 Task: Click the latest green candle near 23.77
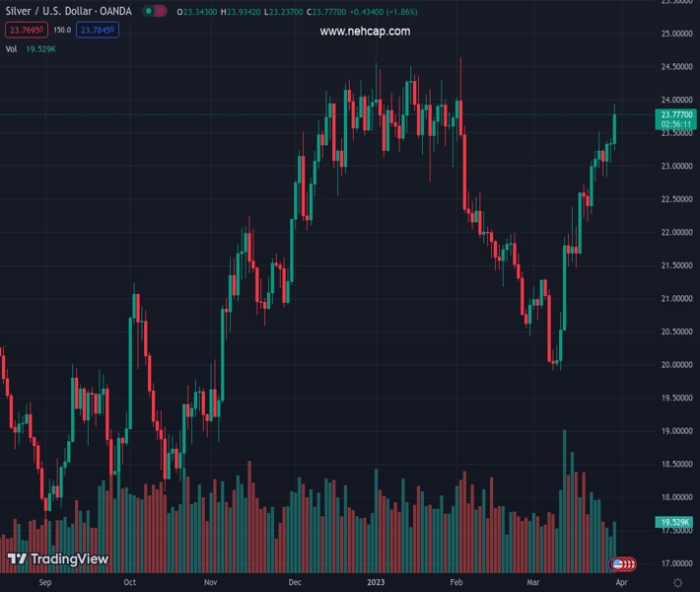[x=614, y=126]
